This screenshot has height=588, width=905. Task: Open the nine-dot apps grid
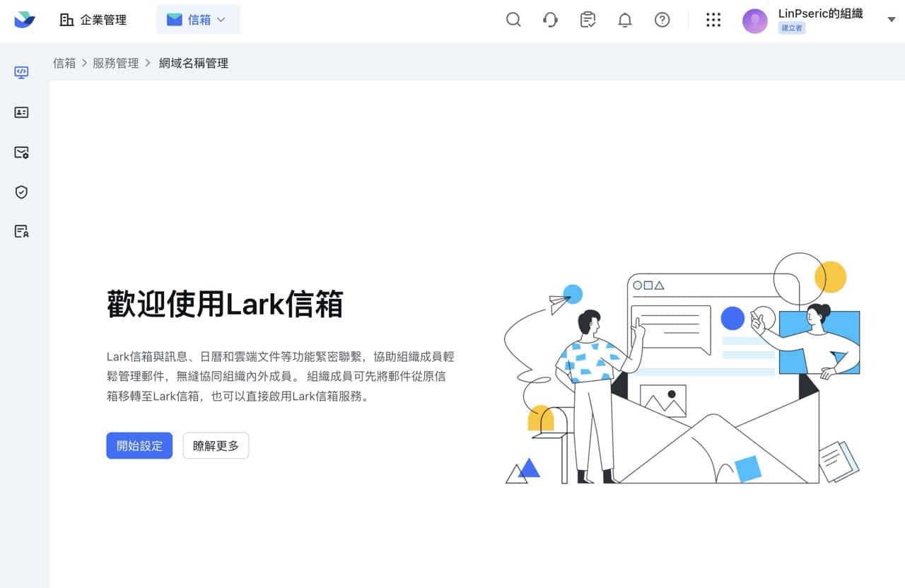[713, 20]
